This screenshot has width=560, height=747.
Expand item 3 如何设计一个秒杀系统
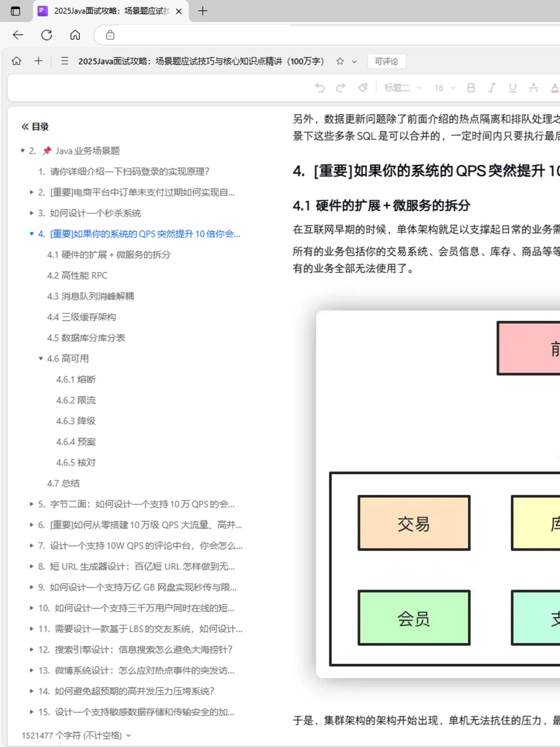tap(32, 213)
